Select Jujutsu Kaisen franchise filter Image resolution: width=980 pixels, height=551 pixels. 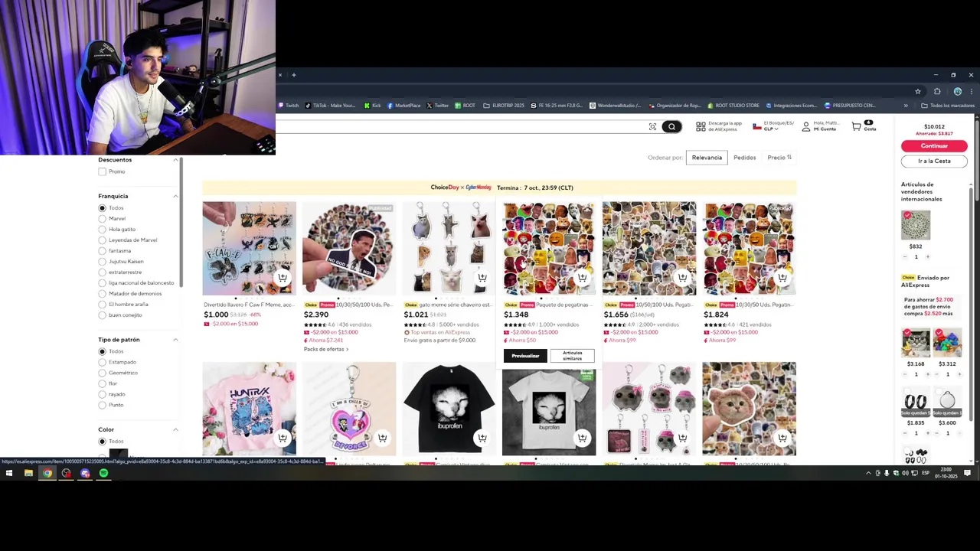tap(102, 262)
